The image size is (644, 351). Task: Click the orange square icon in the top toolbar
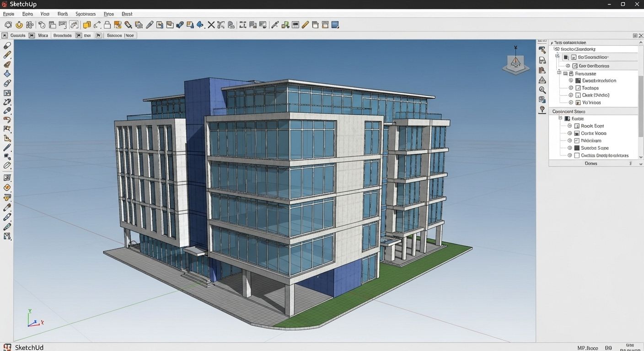118,25
